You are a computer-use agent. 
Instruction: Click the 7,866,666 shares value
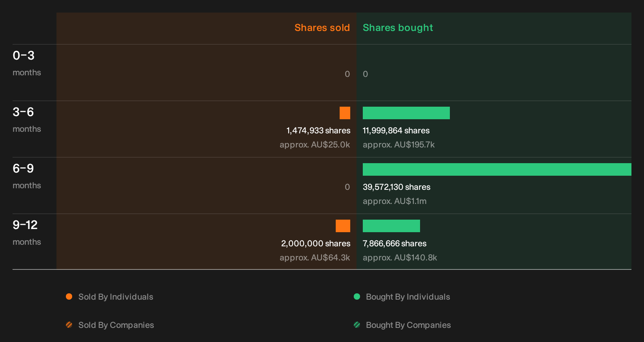(x=395, y=244)
